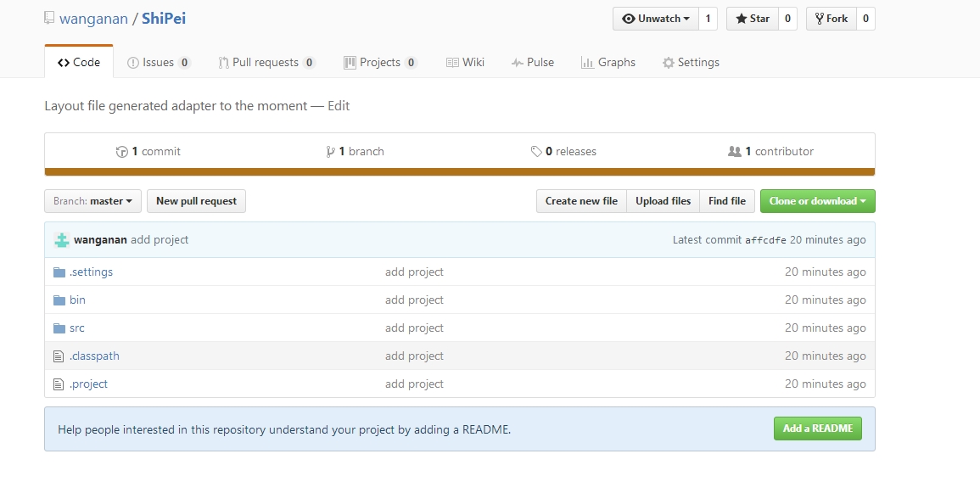Viewport: 980px width, 493px height.
Task: Click the watchers count 1
Action: [708, 19]
